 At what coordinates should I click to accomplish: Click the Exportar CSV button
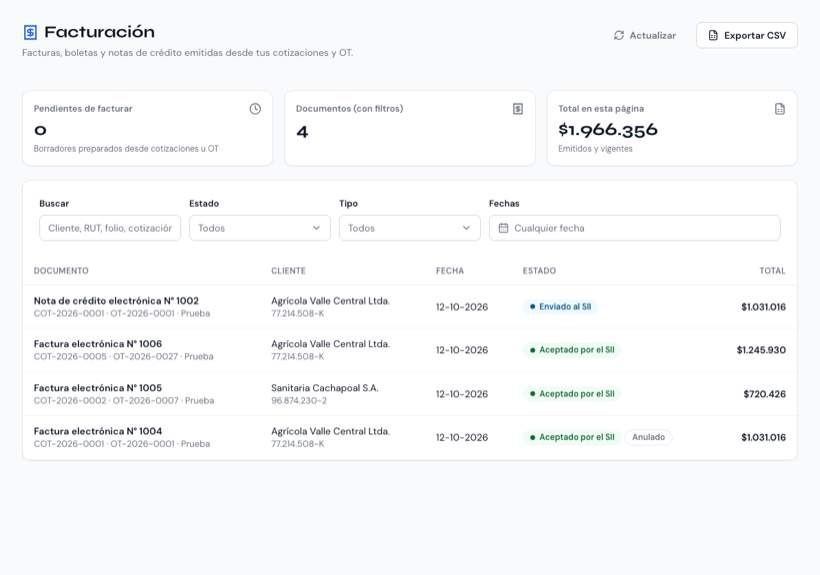pos(747,36)
